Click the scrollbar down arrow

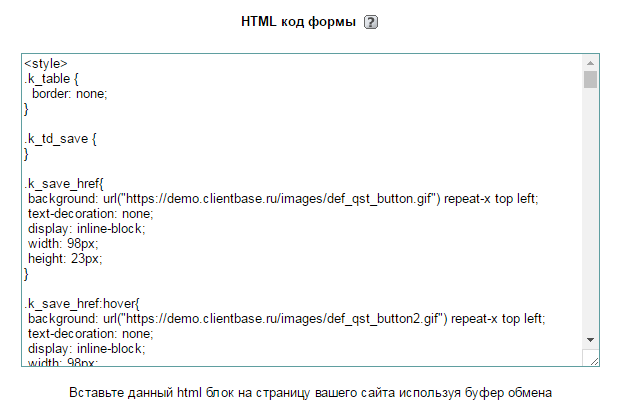click(x=591, y=339)
